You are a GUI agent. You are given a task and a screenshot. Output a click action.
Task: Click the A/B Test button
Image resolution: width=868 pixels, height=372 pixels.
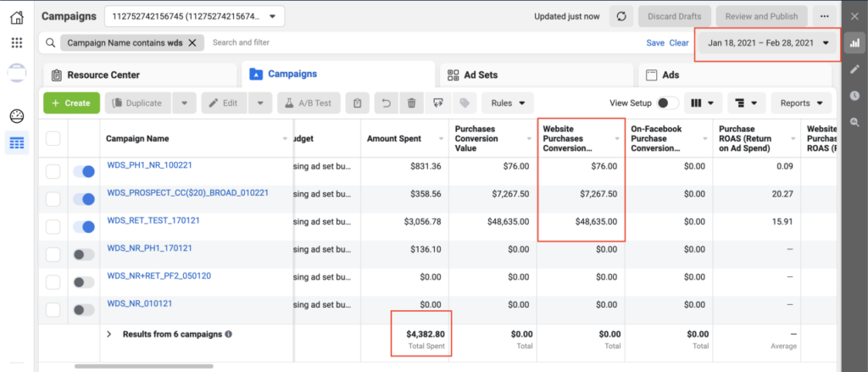pyautogui.click(x=309, y=103)
